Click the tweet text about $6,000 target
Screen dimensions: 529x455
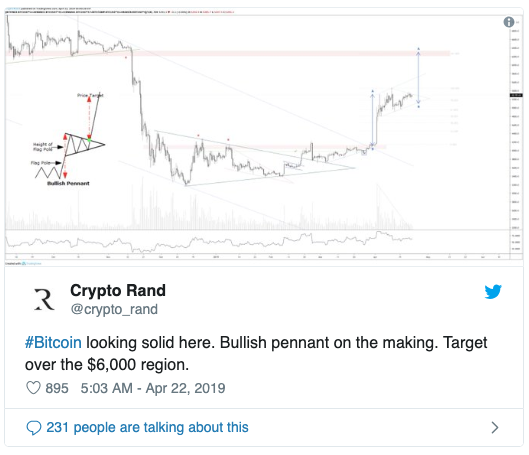coord(256,353)
